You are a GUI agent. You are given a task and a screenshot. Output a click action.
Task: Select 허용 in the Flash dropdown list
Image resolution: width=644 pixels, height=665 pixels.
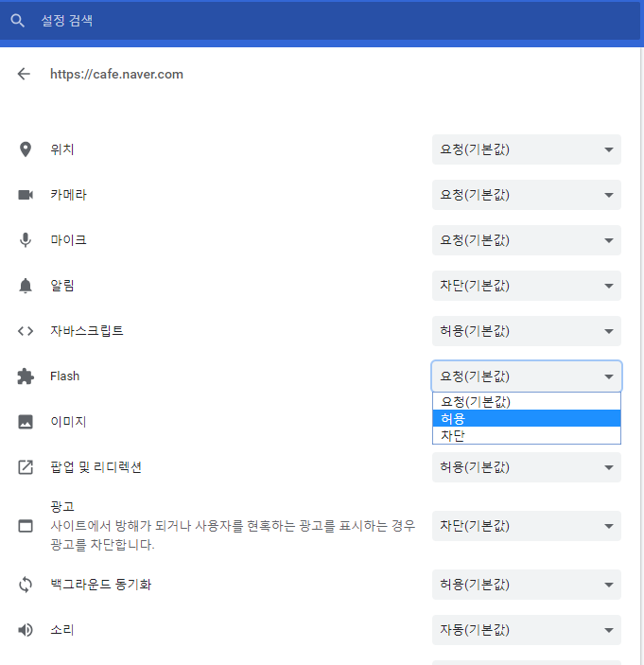coord(526,418)
